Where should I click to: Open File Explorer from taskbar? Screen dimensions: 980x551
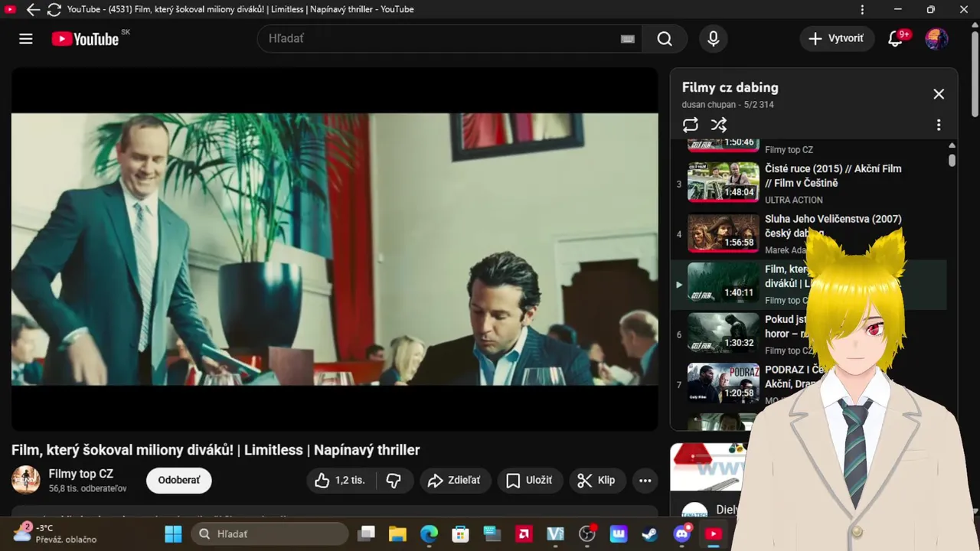coord(397,534)
